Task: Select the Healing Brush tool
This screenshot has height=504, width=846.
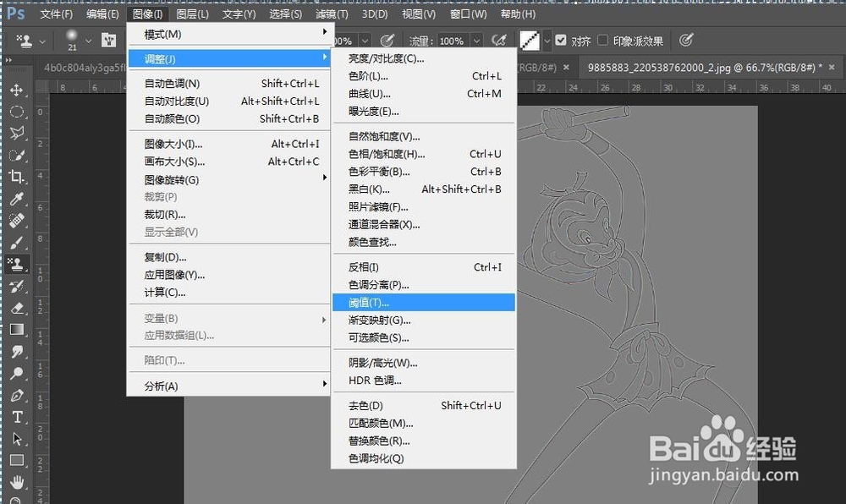Action: (17, 221)
